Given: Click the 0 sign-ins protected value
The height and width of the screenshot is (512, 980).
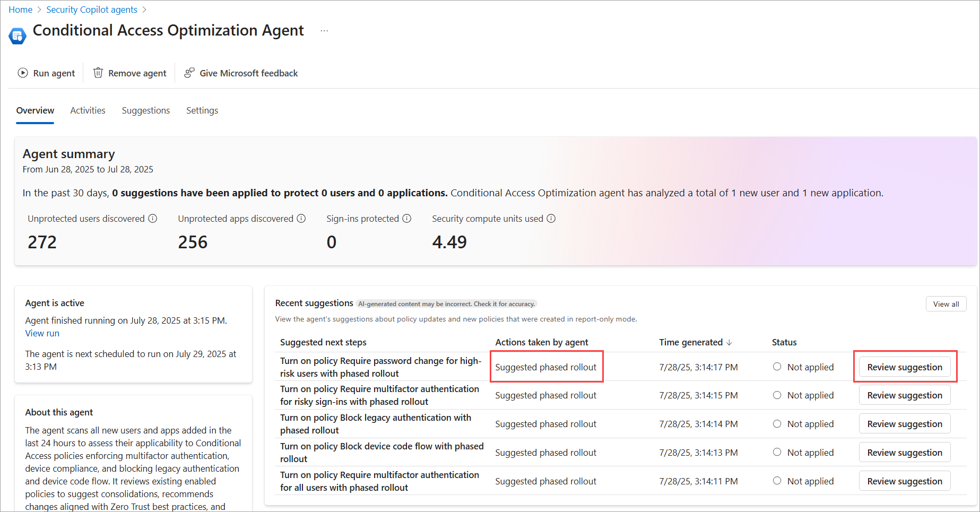Looking at the screenshot, I should click(x=331, y=242).
